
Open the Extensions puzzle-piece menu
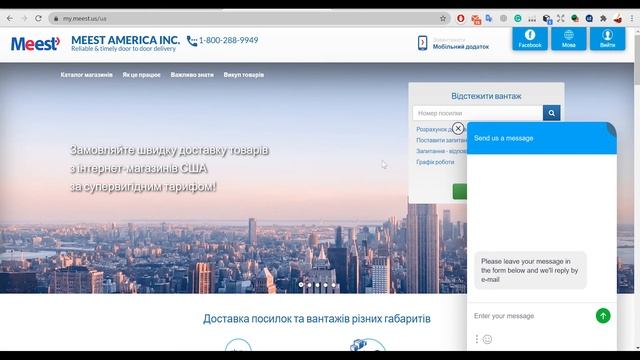(603, 18)
